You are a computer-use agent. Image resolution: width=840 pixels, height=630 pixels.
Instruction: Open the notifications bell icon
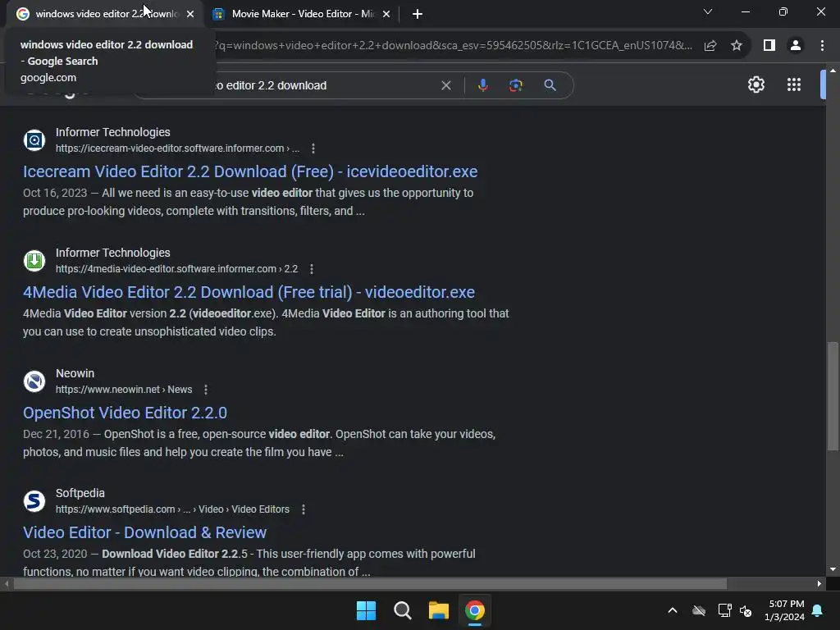818,610
